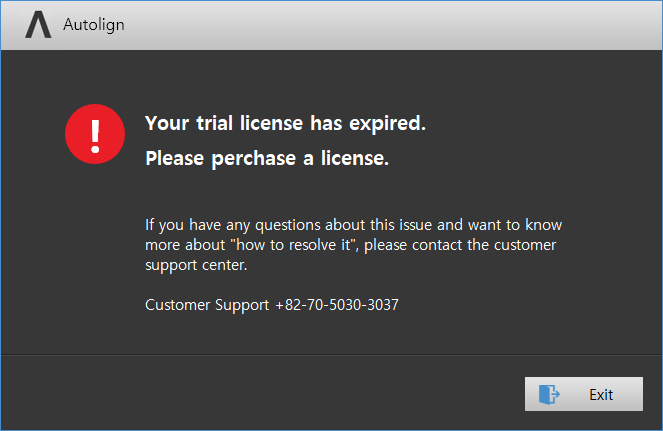Image resolution: width=663 pixels, height=431 pixels.
Task: Click the empty footer area beside Exit button
Action: pos(262,393)
